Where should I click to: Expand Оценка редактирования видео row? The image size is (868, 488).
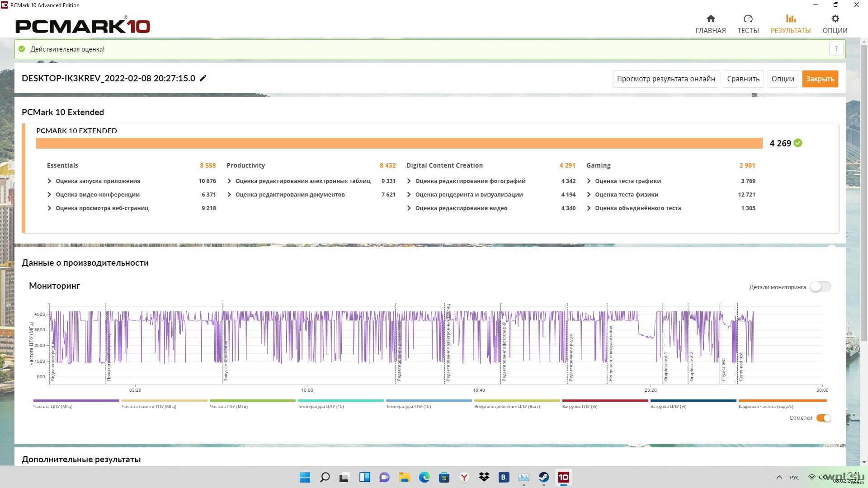pos(409,208)
